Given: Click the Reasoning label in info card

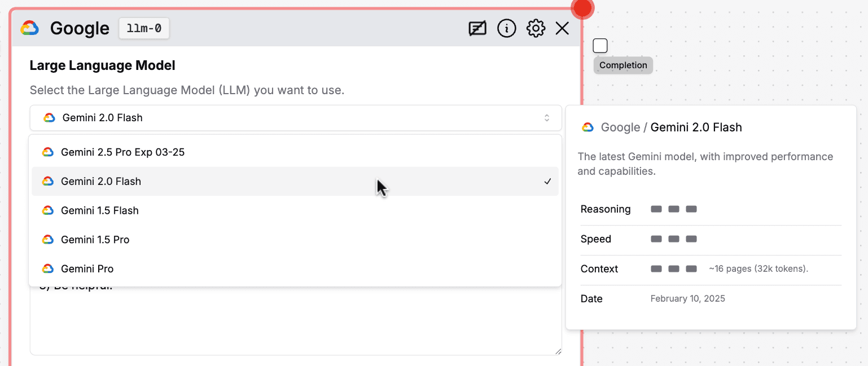Looking at the screenshot, I should [606, 209].
